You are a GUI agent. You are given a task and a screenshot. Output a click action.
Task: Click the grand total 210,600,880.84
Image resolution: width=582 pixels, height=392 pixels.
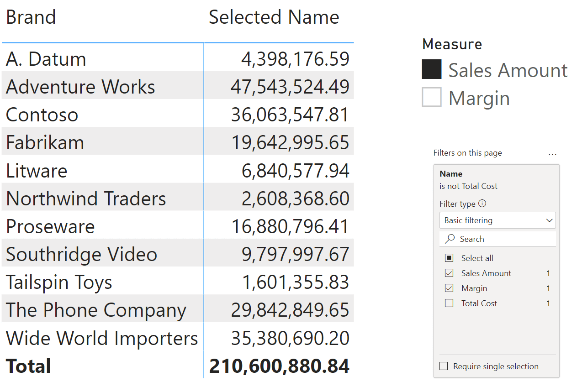click(279, 366)
